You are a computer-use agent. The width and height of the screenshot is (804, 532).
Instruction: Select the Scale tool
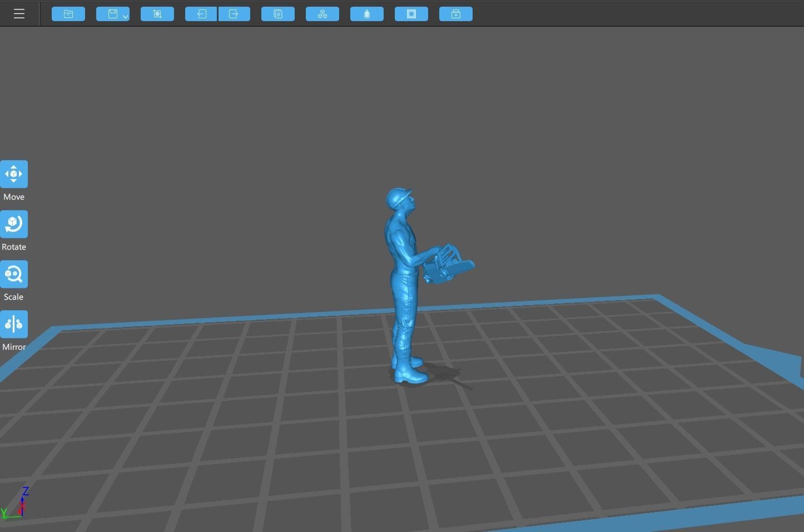[x=14, y=275]
